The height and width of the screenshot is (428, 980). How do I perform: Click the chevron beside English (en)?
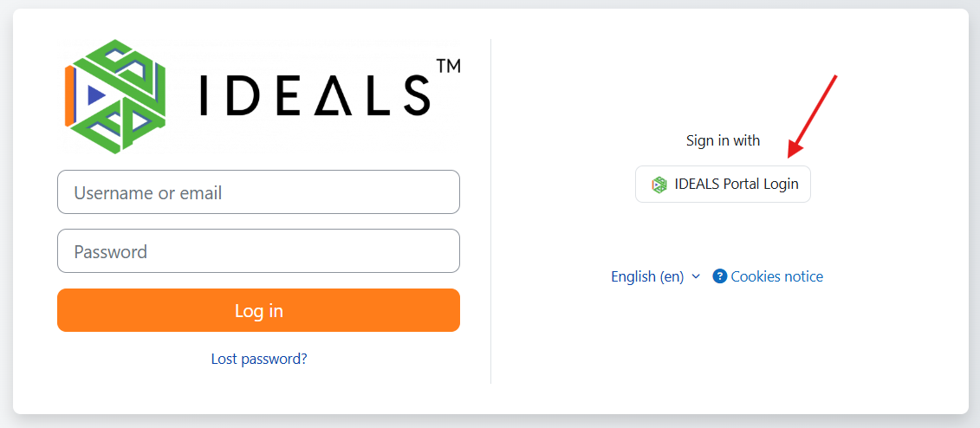(x=695, y=276)
